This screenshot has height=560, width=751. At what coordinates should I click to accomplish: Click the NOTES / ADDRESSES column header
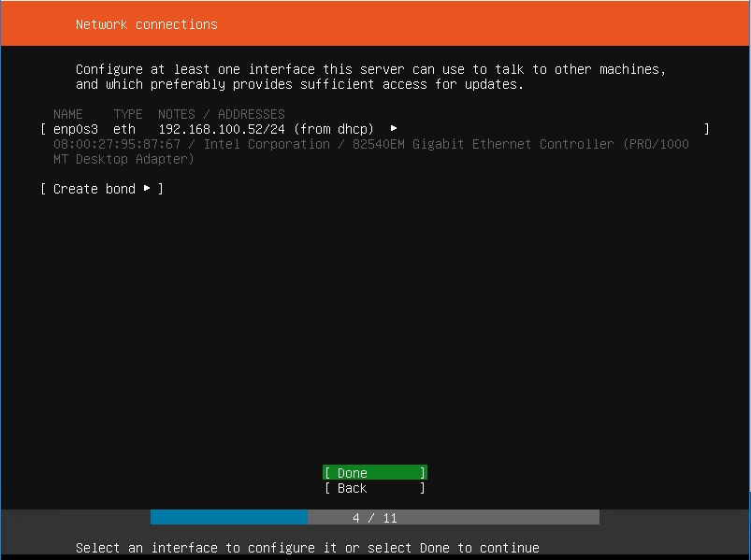(x=221, y=114)
